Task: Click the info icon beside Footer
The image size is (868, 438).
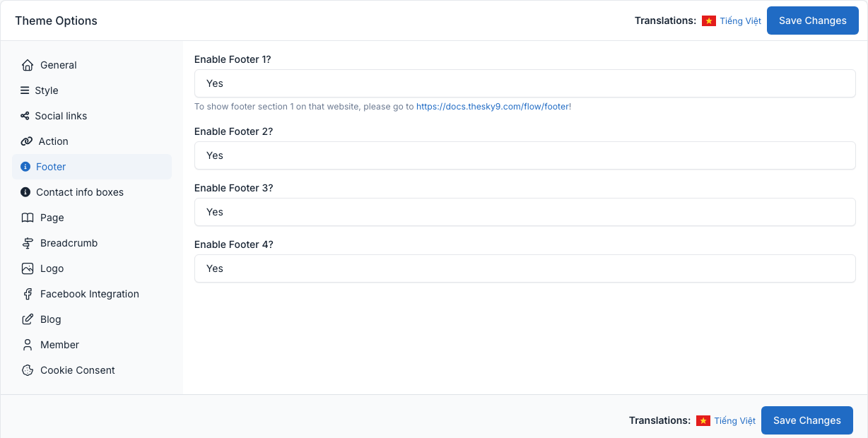Action: pyautogui.click(x=25, y=167)
